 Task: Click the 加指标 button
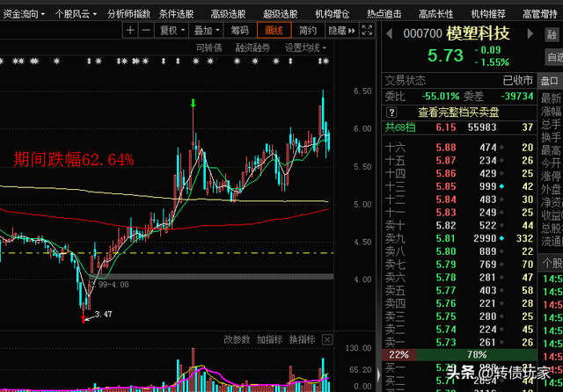pyautogui.click(x=269, y=339)
